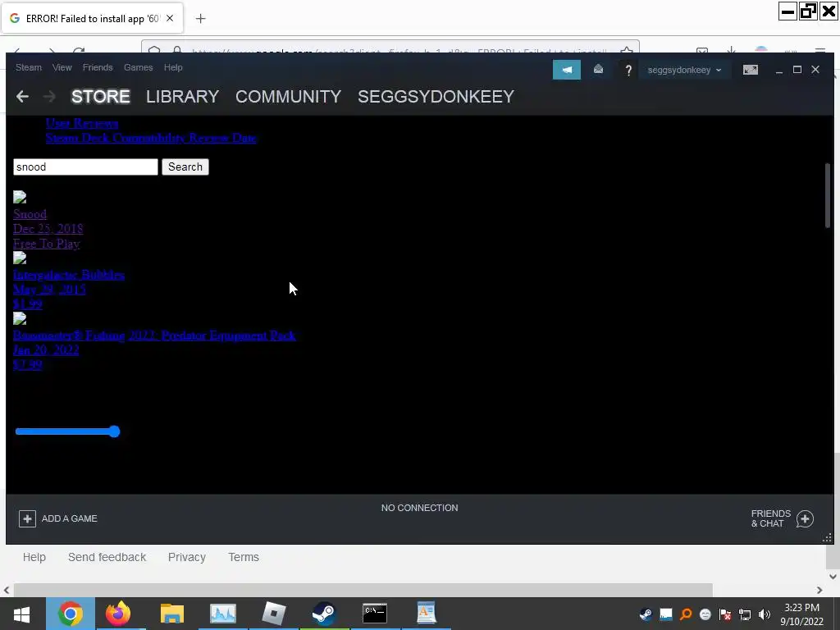Click the ADD A GAME label
The image size is (840, 630).
pyautogui.click(x=70, y=518)
